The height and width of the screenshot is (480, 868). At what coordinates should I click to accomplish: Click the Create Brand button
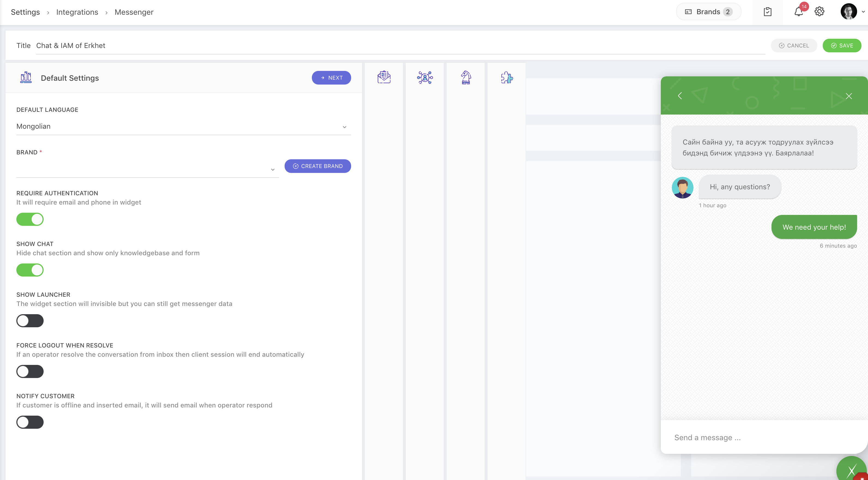tap(317, 166)
